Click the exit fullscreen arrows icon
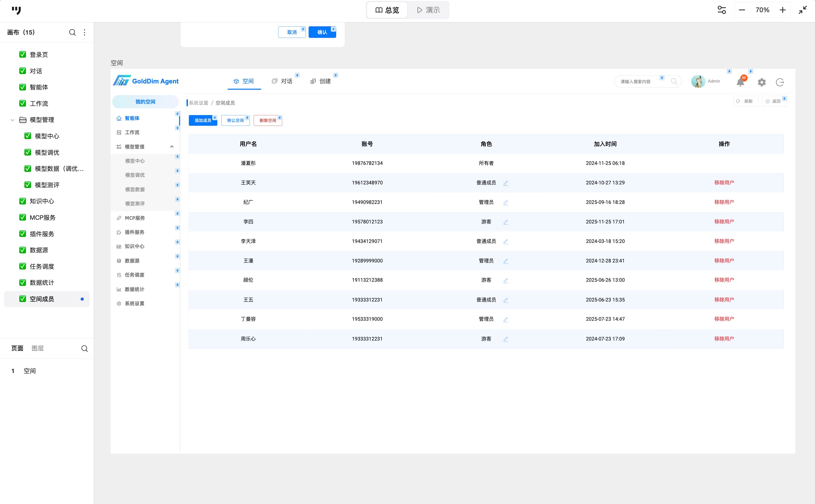Image resolution: width=815 pixels, height=504 pixels. 803,10
